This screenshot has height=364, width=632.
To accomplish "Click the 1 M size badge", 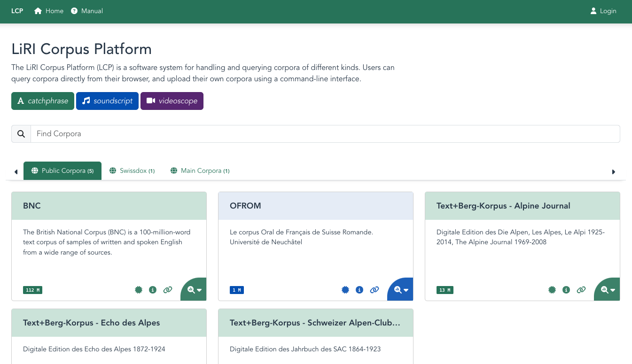I will coord(237,290).
